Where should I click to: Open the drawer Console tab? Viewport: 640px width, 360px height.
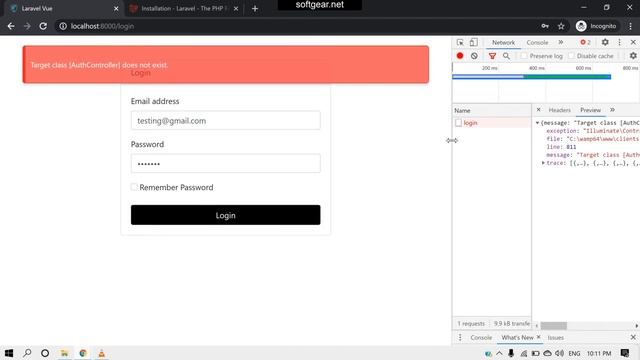[481, 338]
